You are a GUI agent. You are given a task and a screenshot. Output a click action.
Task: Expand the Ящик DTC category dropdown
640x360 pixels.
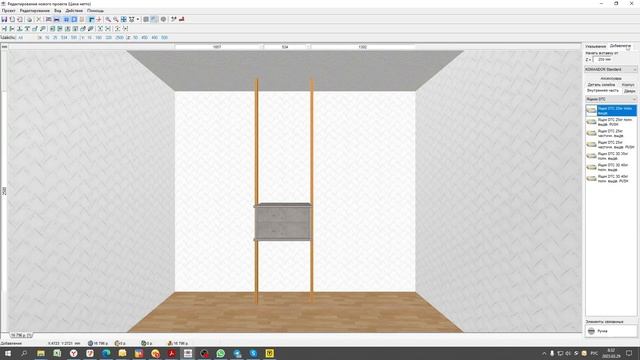point(611,99)
